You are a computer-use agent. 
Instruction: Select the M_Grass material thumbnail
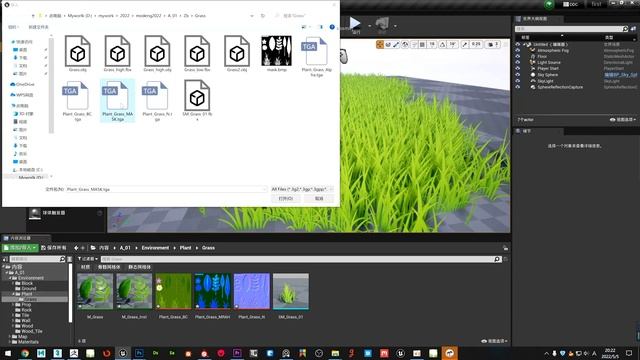click(95, 291)
